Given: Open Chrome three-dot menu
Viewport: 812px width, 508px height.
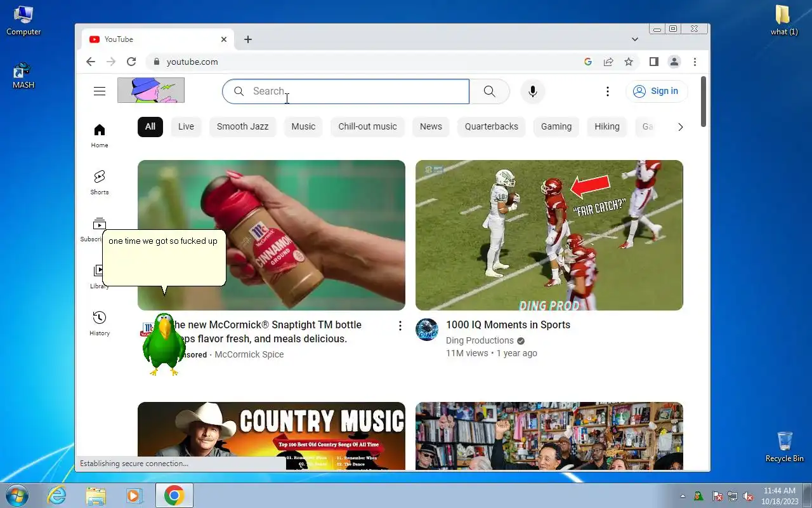Looking at the screenshot, I should pos(695,62).
